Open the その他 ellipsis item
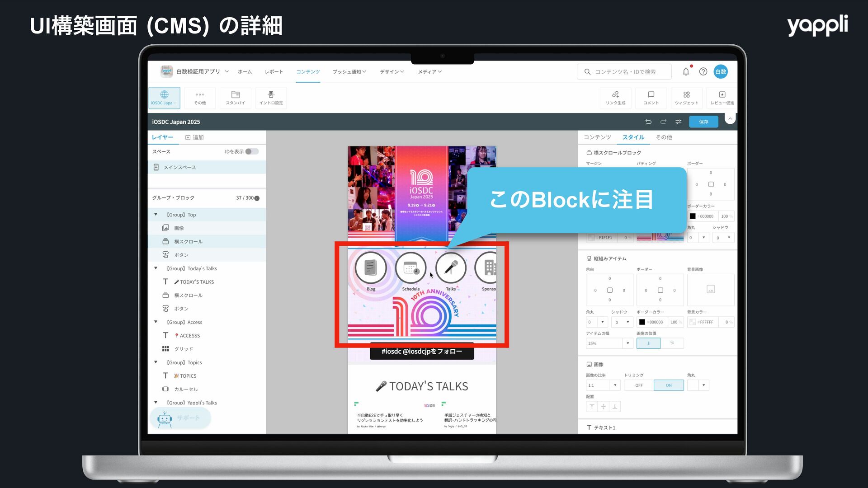Image resolution: width=868 pixels, height=488 pixels. tap(200, 98)
